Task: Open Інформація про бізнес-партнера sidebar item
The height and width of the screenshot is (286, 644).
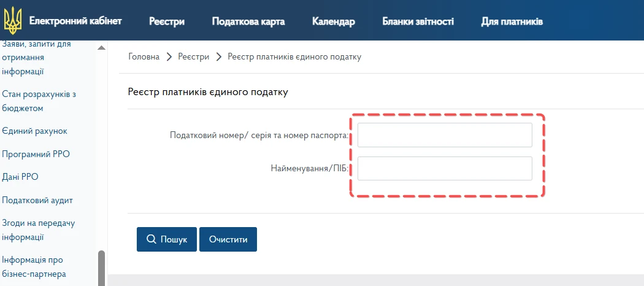Action: click(x=34, y=267)
